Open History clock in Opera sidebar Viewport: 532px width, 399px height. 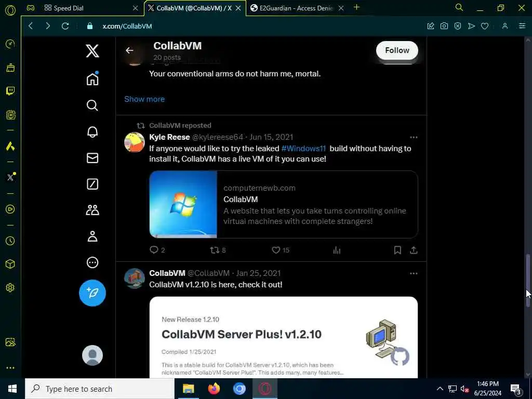click(x=10, y=241)
